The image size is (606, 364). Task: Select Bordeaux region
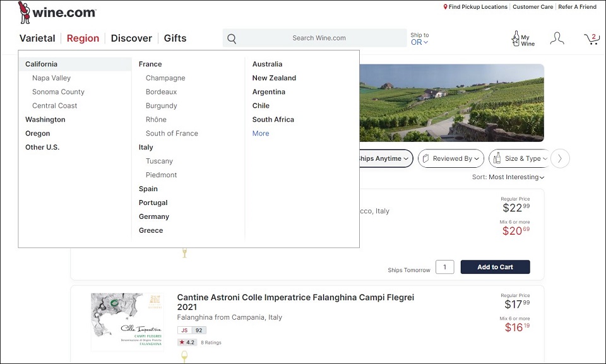pos(161,92)
